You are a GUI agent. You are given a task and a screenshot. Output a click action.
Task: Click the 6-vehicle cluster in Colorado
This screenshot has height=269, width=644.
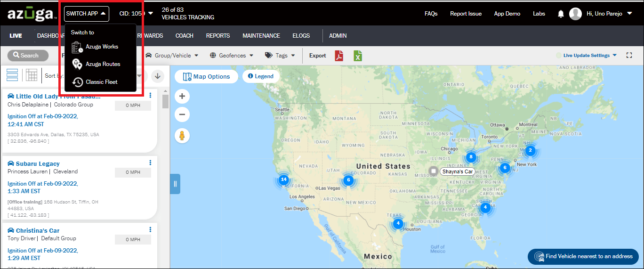click(348, 180)
